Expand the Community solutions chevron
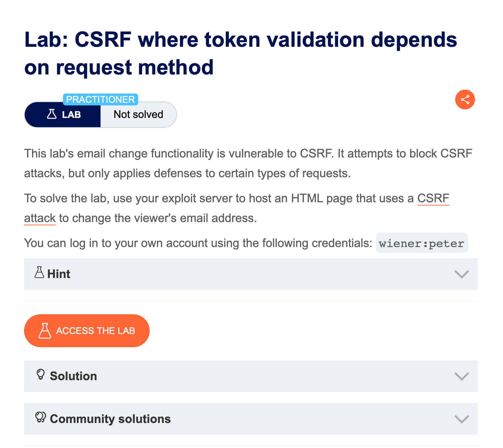Viewport: 503px width, 448px height. click(461, 419)
